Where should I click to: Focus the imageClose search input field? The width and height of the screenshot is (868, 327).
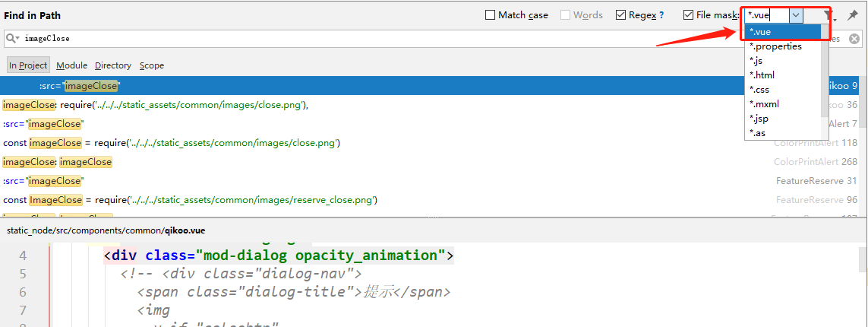click(432, 39)
